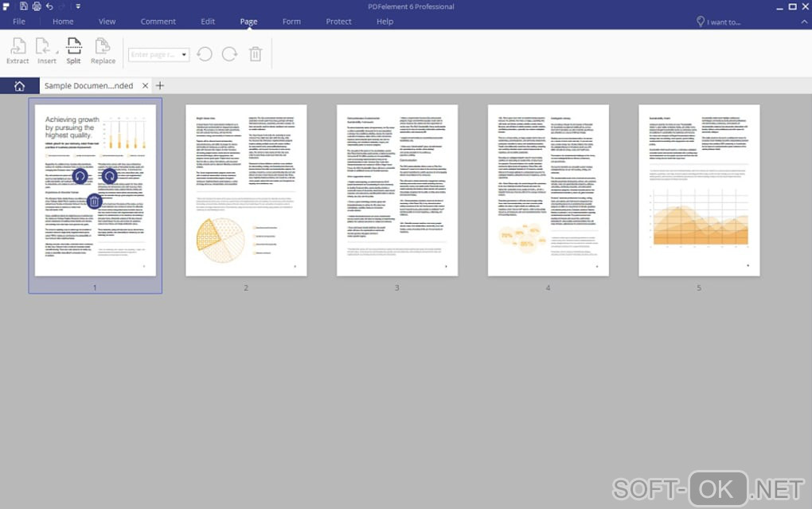This screenshot has height=509, width=812.
Task: Click the Redo arrow in title bar
Action: pos(63,6)
